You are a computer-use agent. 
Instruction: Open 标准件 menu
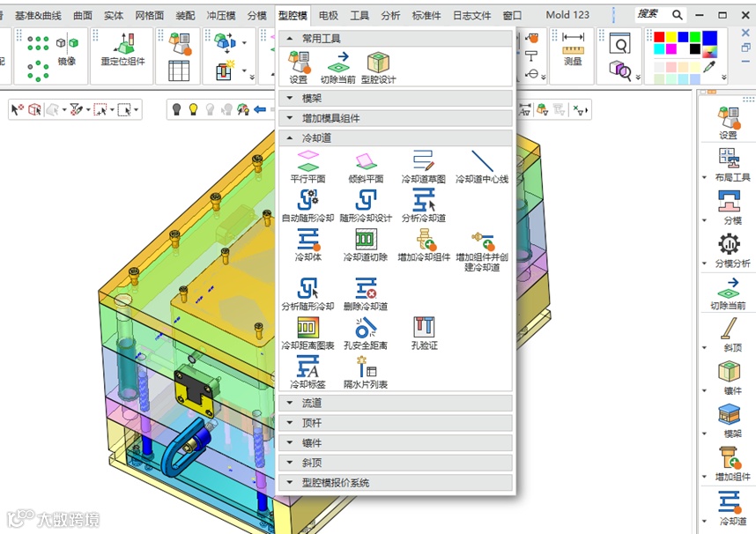[426, 16]
